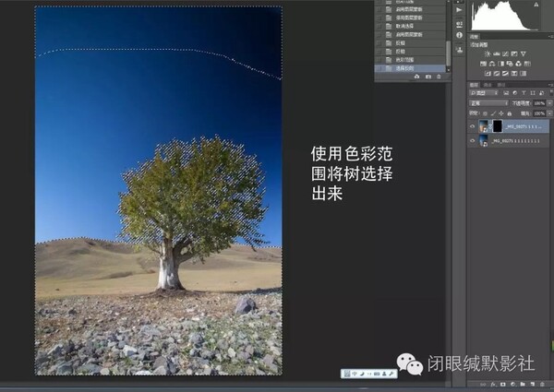Click the opacity percentage field
554x392 pixels.
tap(539, 103)
